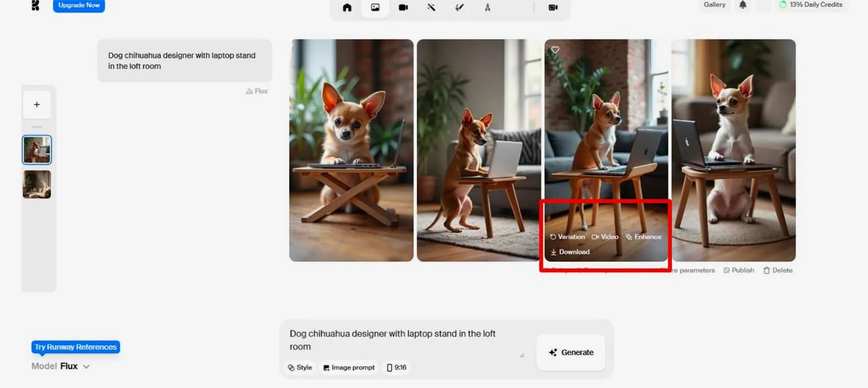Viewport: 868px width, 388px height.
Task: Open the home icon in top toolbar
Action: [x=347, y=8]
